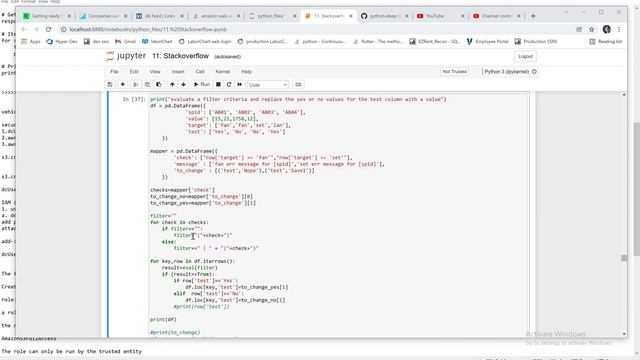Image resolution: width=640 pixels, height=360 pixels.
Task: Open the Help menu
Action: click(x=246, y=71)
